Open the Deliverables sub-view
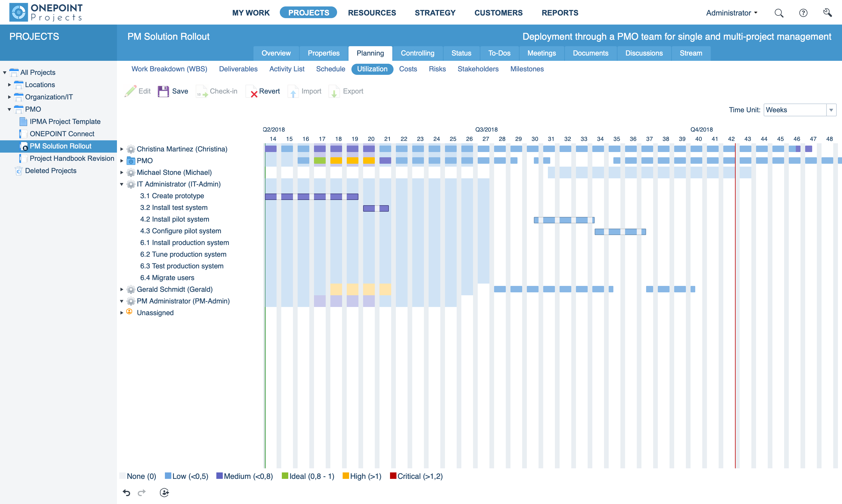This screenshot has height=504, width=842. (x=238, y=69)
